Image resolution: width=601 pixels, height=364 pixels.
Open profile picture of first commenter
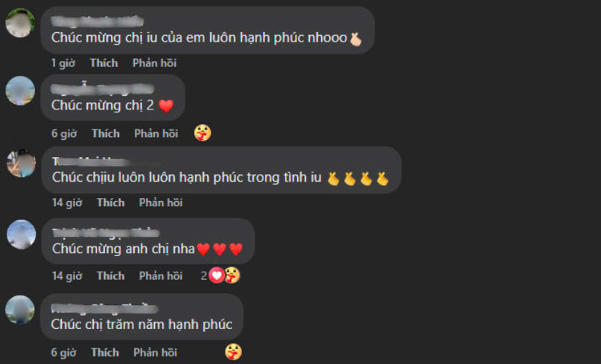point(20,23)
